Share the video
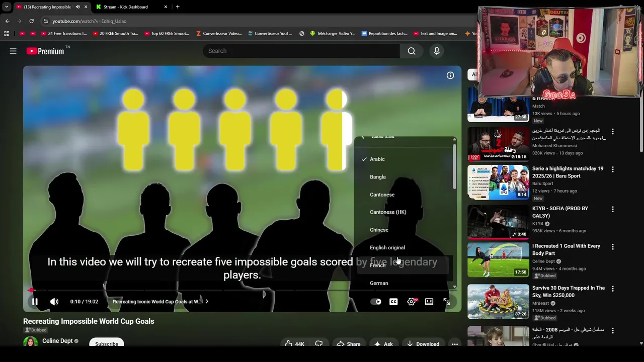 [x=348, y=344]
